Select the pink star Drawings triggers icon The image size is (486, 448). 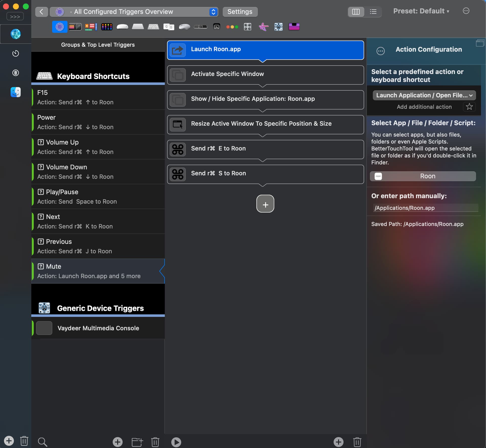(x=263, y=27)
